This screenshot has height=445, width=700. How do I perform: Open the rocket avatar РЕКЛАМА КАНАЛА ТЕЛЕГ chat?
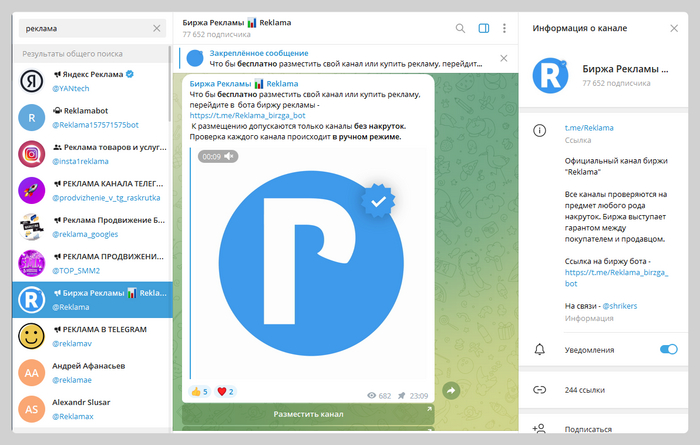pyautogui.click(x=31, y=191)
